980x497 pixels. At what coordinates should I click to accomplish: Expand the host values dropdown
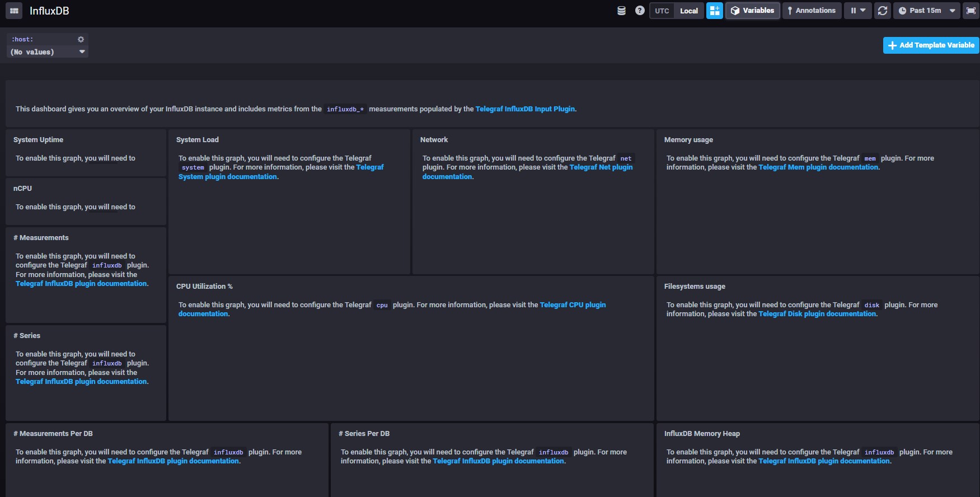pyautogui.click(x=48, y=52)
